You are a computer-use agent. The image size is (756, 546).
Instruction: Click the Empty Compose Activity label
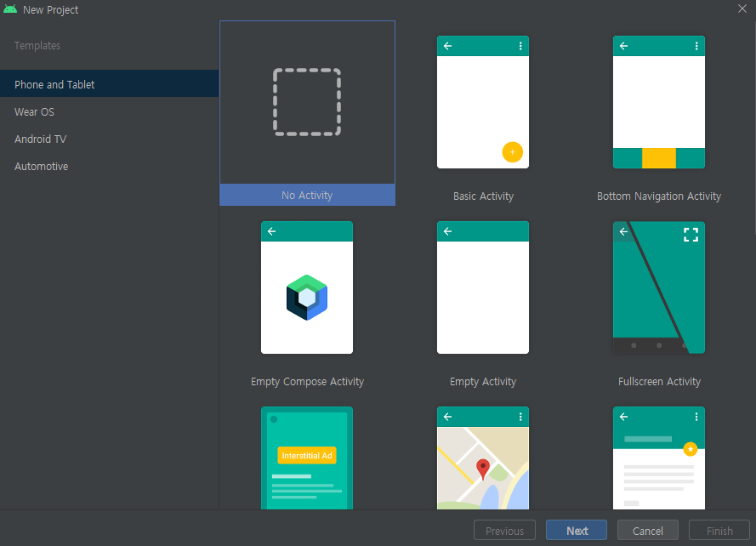[x=307, y=381]
